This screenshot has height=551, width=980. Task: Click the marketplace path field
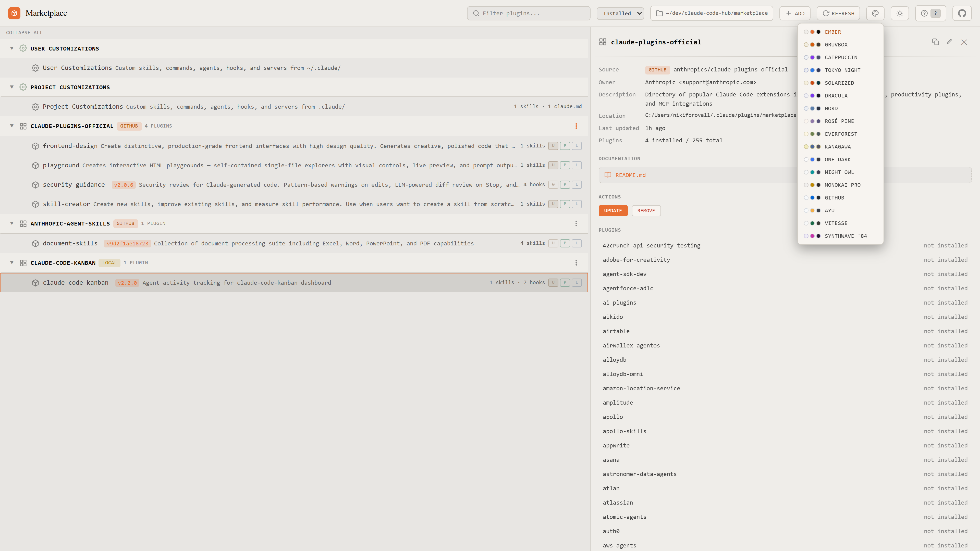pyautogui.click(x=712, y=13)
